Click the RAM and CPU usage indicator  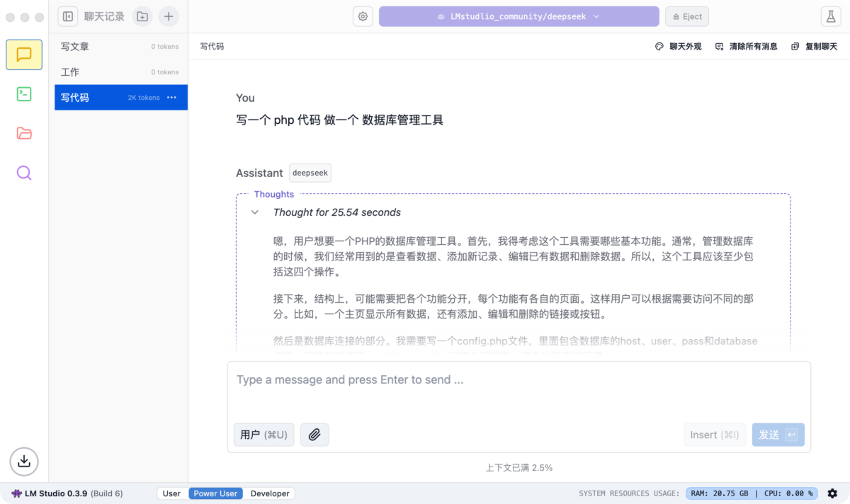click(x=753, y=493)
